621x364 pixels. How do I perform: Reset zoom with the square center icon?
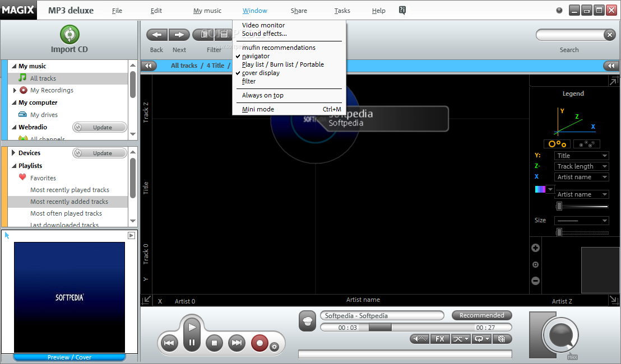point(535,264)
